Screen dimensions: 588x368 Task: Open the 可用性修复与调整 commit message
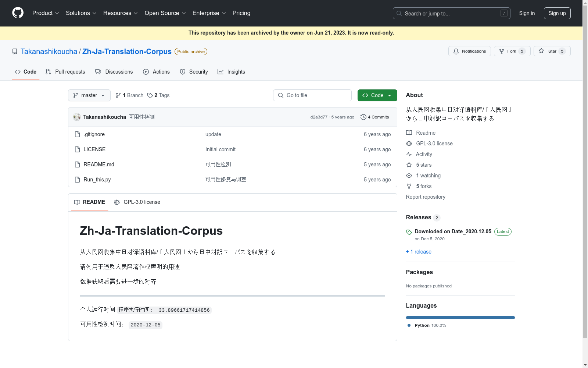tap(226, 180)
